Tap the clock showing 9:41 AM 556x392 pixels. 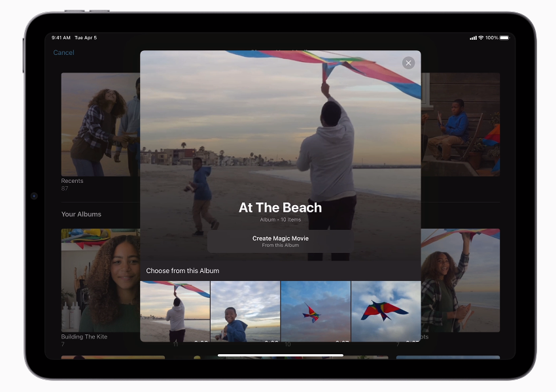[x=61, y=38]
